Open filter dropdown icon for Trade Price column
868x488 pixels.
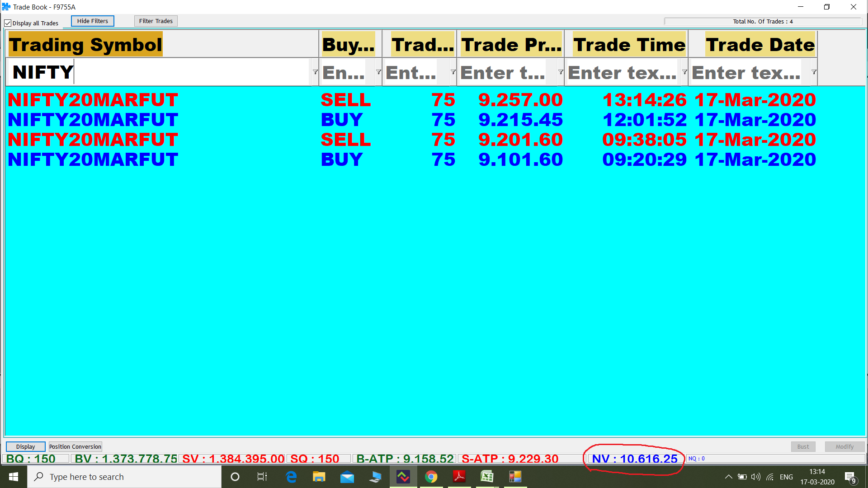tap(561, 72)
